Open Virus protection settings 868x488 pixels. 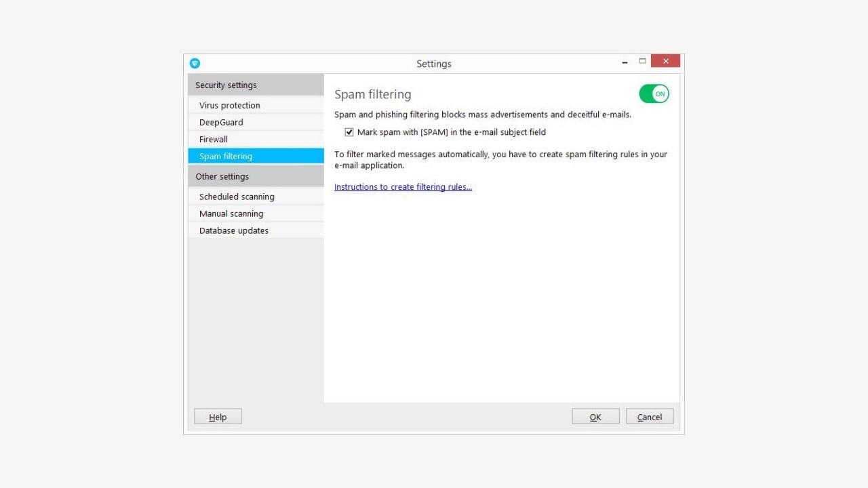229,105
